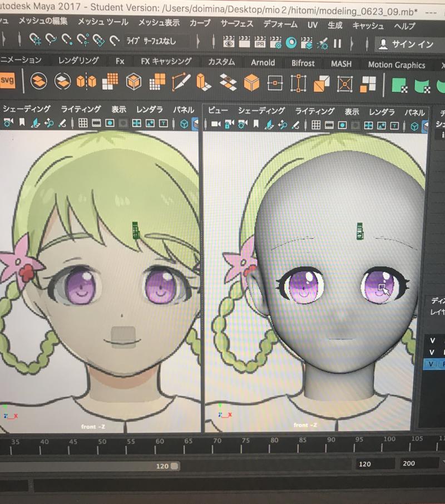Switch to the Bifrost shelf tab
445x504 pixels.
303,63
